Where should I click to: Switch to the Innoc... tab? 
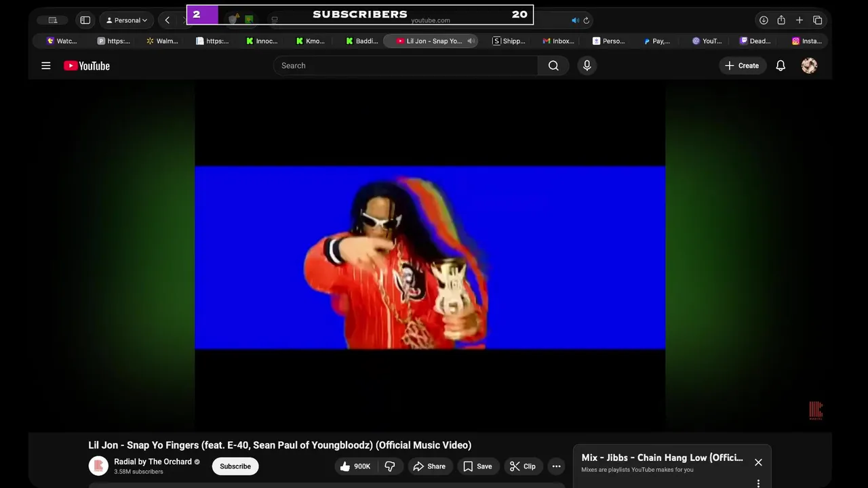pyautogui.click(x=262, y=41)
